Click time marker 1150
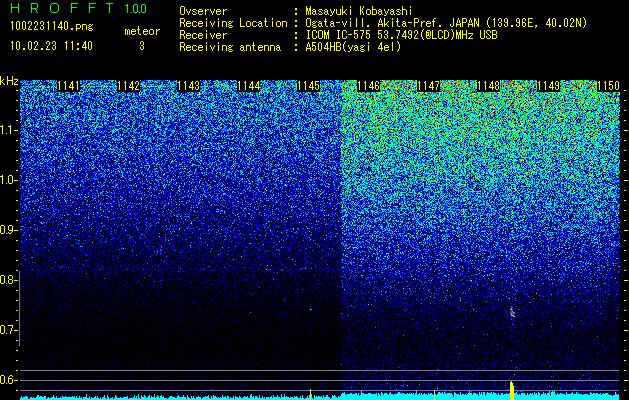This screenshot has height=400, width=629. coord(608,86)
